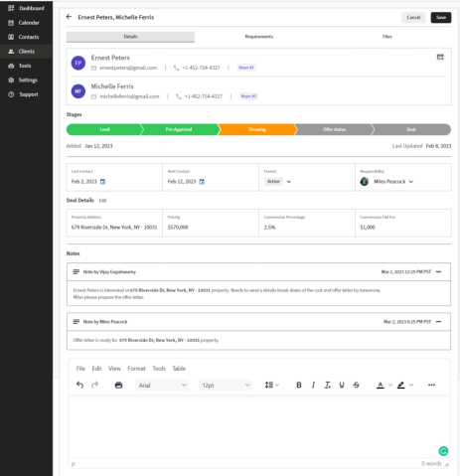The image size is (460, 476).
Task: Open the Next Contact calendar picker
Action: (x=202, y=182)
